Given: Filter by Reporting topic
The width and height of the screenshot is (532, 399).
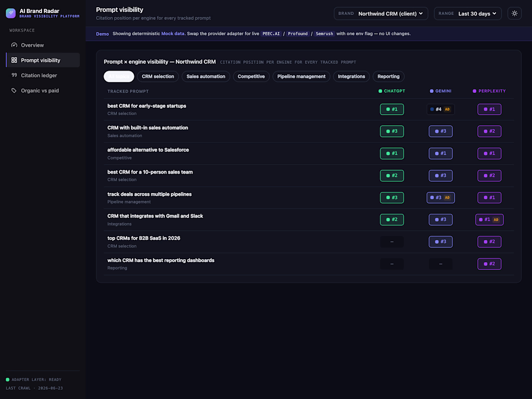Looking at the screenshot, I should [388, 76].
